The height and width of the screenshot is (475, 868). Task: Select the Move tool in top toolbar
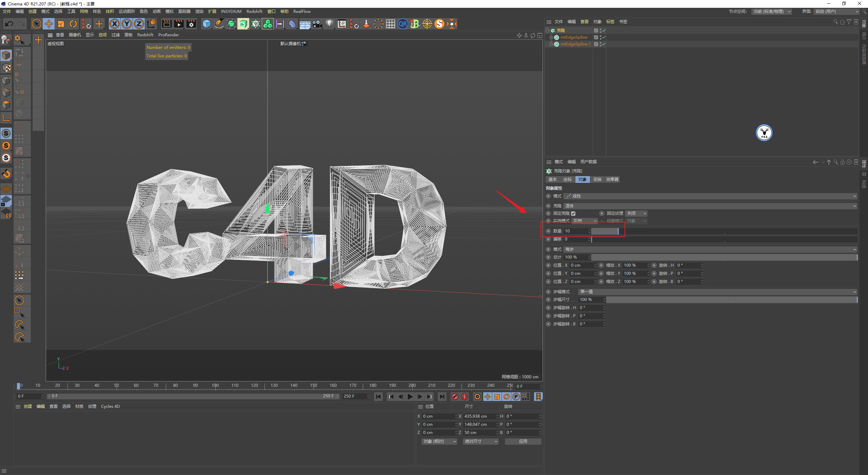click(49, 24)
